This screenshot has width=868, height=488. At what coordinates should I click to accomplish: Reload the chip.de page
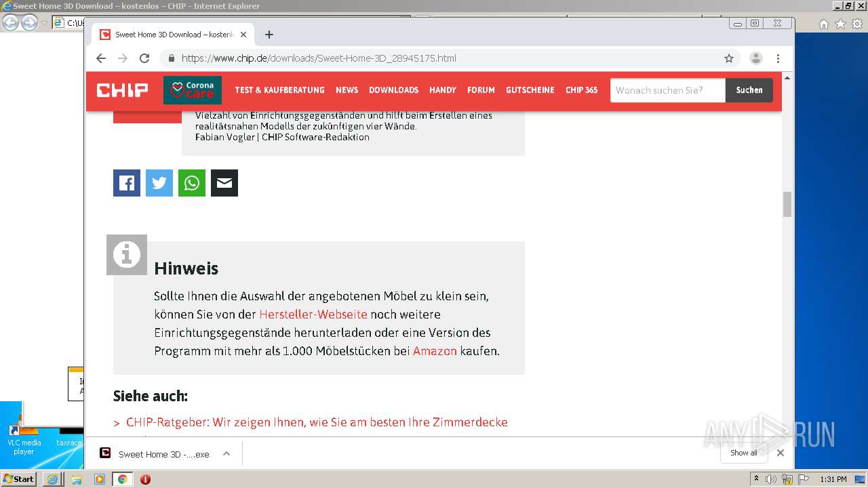(x=144, y=58)
